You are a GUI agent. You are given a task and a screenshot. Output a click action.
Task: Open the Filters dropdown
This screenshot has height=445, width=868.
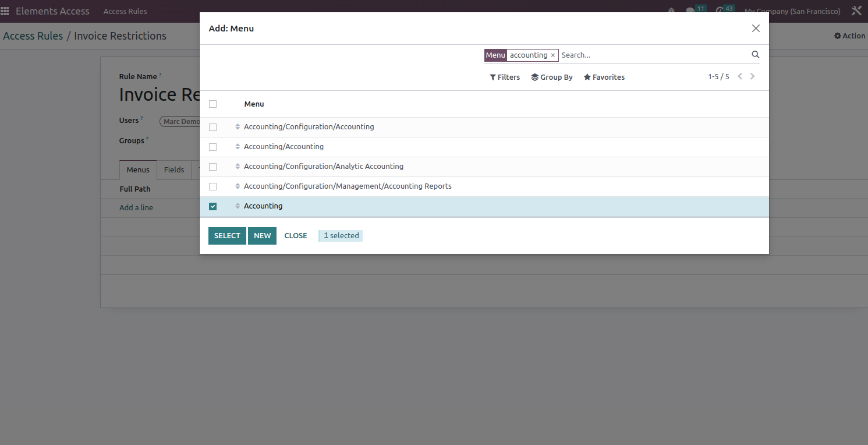point(504,76)
